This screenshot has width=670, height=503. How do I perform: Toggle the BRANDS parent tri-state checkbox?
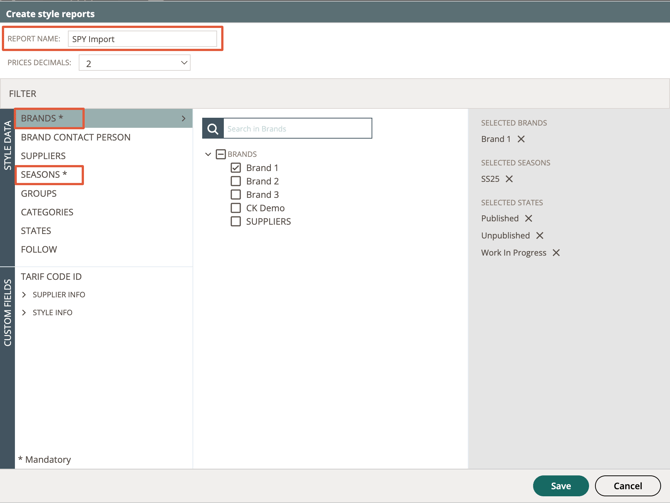point(221,154)
